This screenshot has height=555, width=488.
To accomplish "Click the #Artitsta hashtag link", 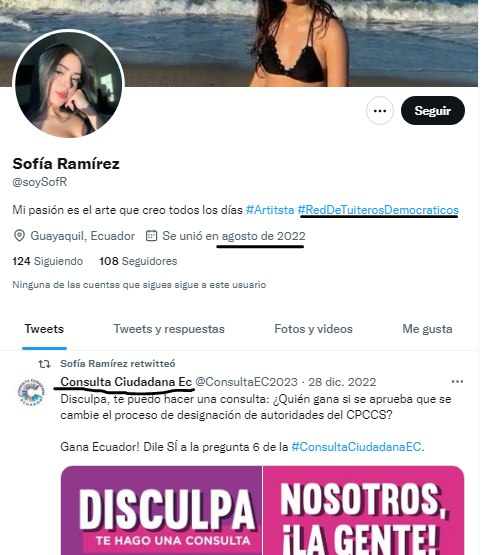I will click(x=270, y=210).
